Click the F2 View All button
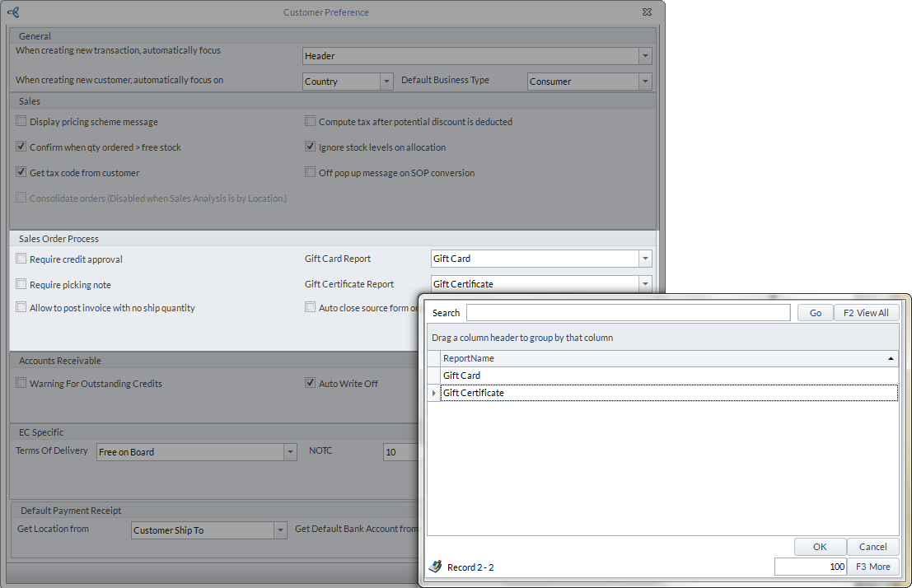912x588 pixels. tap(866, 313)
